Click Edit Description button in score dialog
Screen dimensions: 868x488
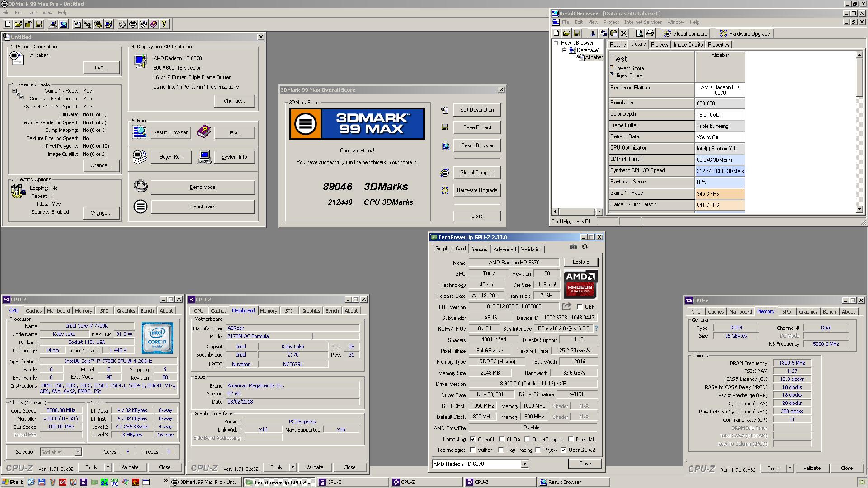(x=477, y=110)
